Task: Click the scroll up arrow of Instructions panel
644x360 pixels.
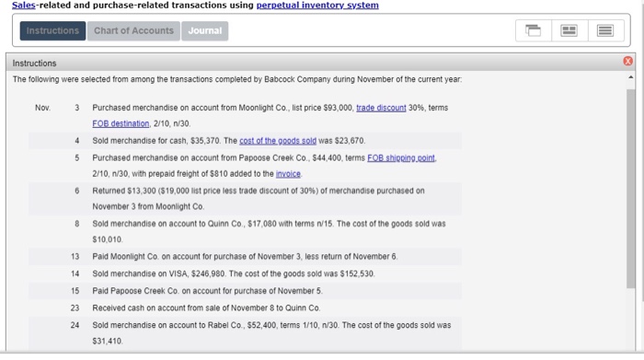Action: tap(630, 77)
